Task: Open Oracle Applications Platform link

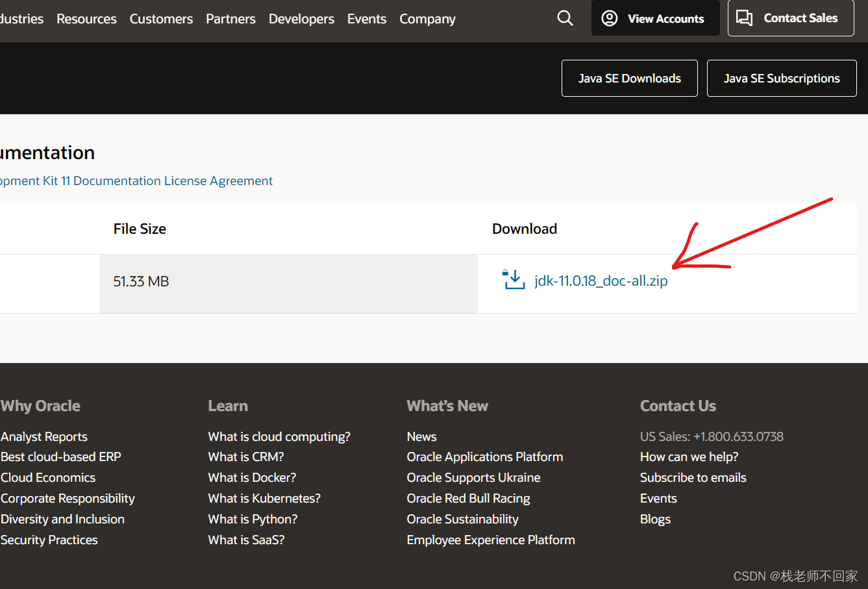Action: 485,457
